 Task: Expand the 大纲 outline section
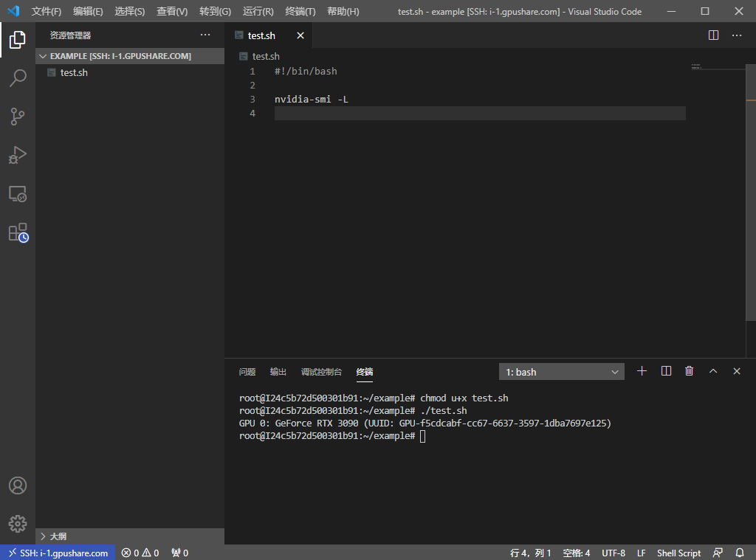coord(129,536)
